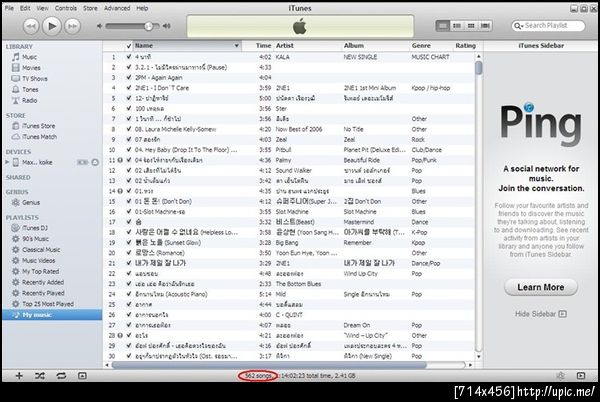Open the Genius section
The image size is (600, 402).
click(31, 202)
